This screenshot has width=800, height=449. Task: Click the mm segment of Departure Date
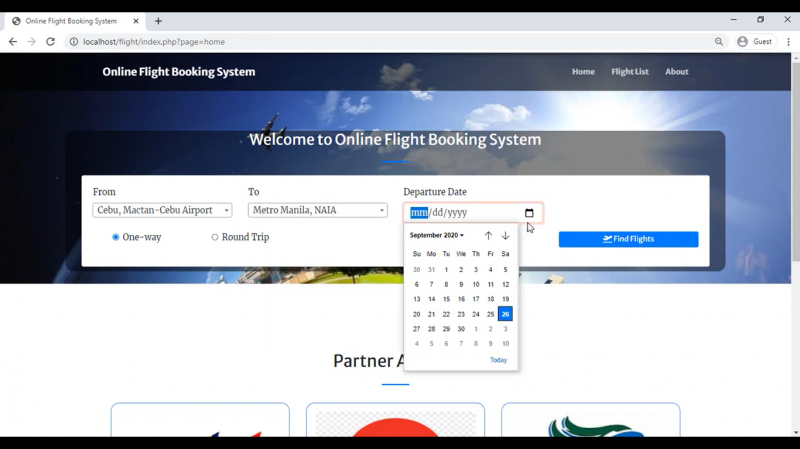(x=419, y=212)
